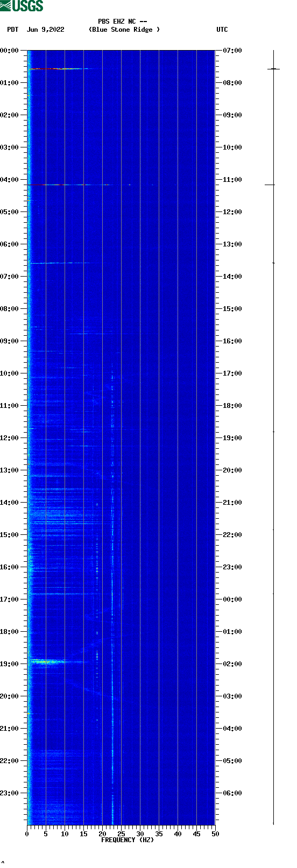The image size is (297, 868).
Task: Click the 10:00 PDT time label on left axis
Action: click(10, 373)
